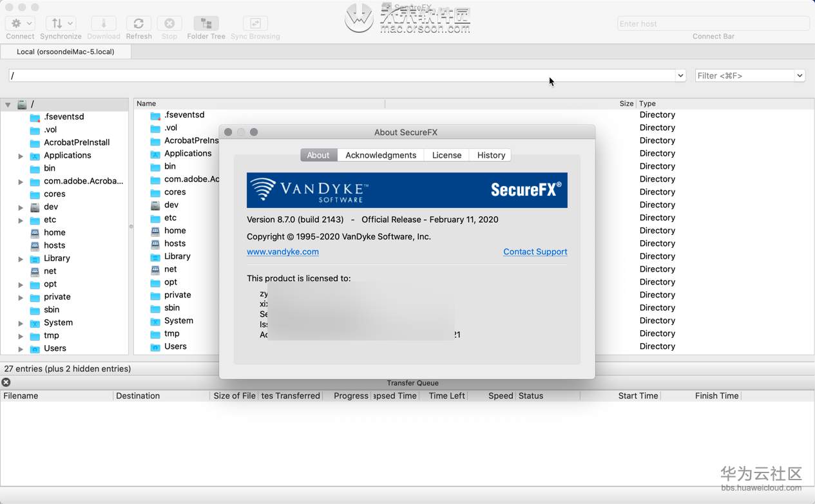
Task: Click the Download toolbar icon
Action: click(104, 23)
